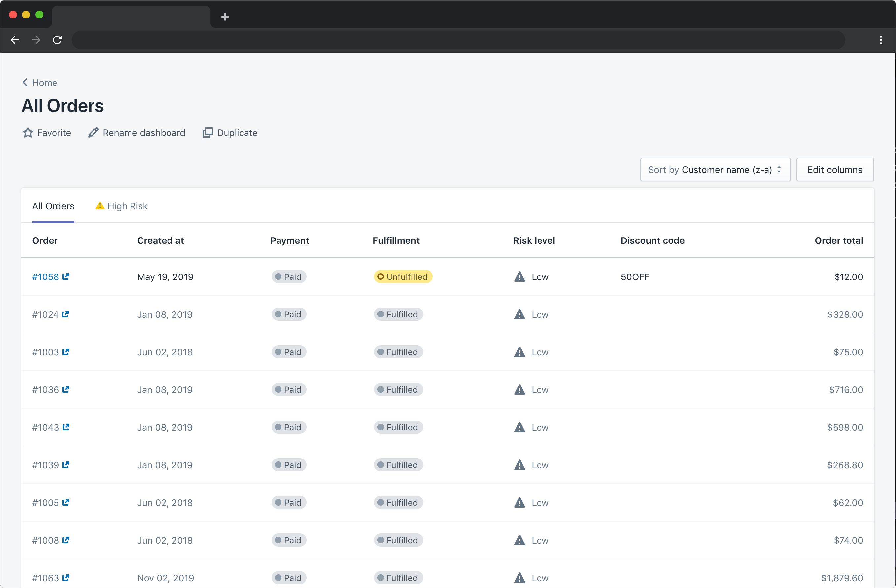Open external link icon for order #1058
Screen dimensions: 896x588
click(65, 277)
